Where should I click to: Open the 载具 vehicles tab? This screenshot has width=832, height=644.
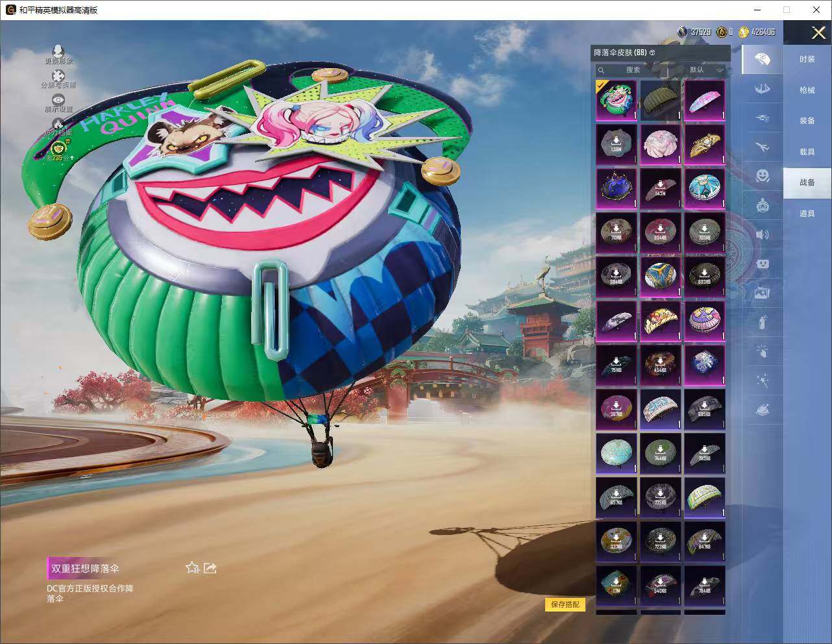(807, 152)
